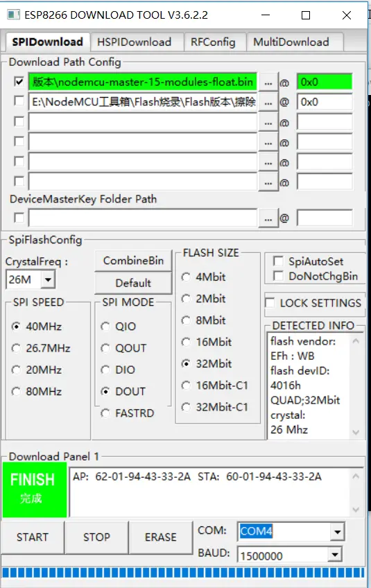This screenshot has width=371, height=588.
Task: Enable the SpiAutoSet checkbox
Action: 278,261
